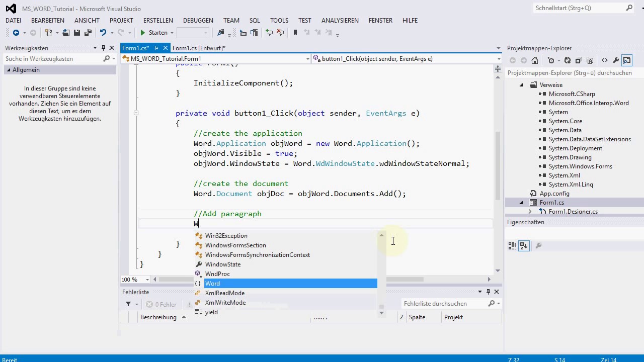
Task: Select Word in the IntelliSense list
Action: [286, 284]
